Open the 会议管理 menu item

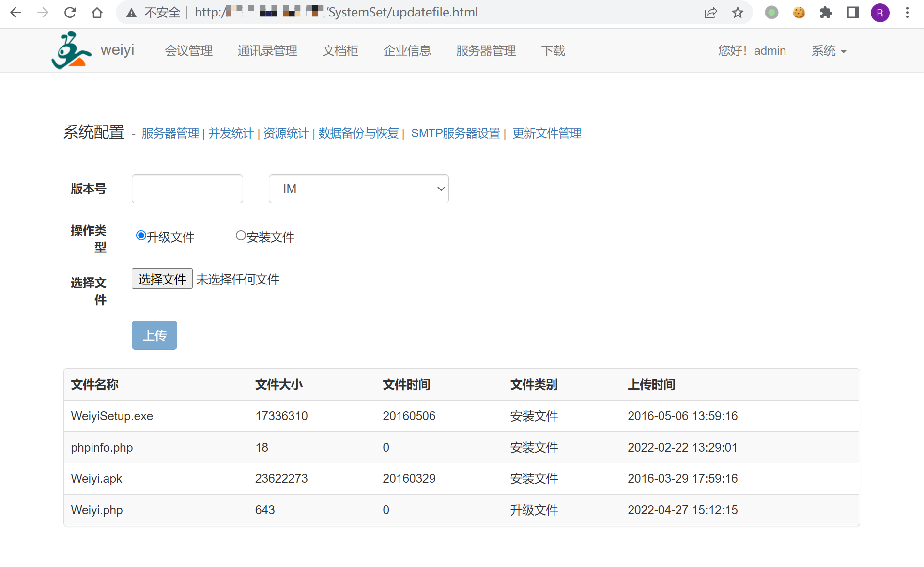tap(188, 51)
